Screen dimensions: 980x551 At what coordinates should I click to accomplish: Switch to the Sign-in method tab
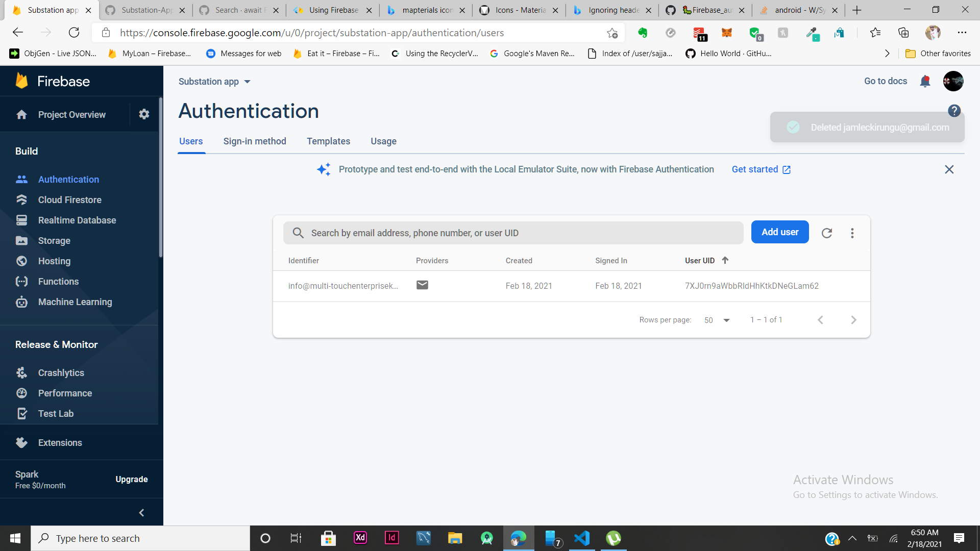[255, 141]
